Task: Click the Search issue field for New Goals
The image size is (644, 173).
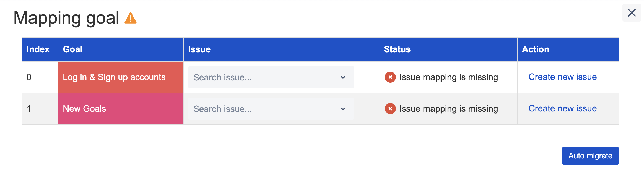Action: pyautogui.click(x=263, y=109)
